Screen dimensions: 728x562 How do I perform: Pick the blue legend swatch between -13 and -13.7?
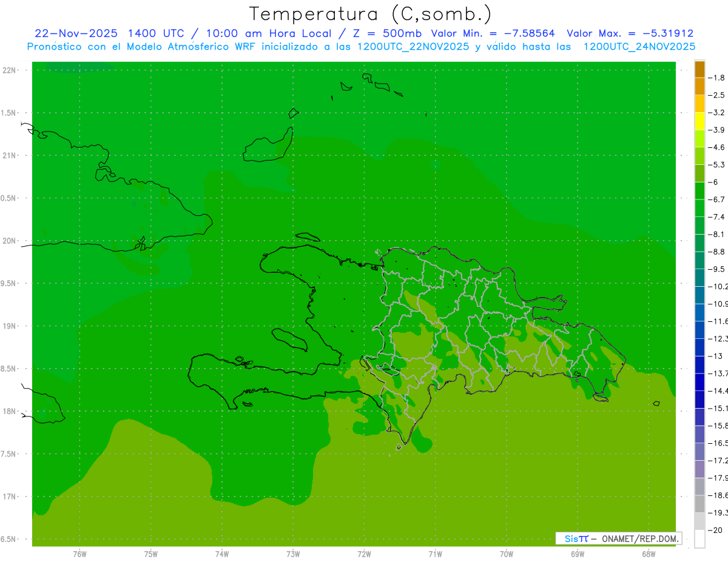[x=699, y=364]
